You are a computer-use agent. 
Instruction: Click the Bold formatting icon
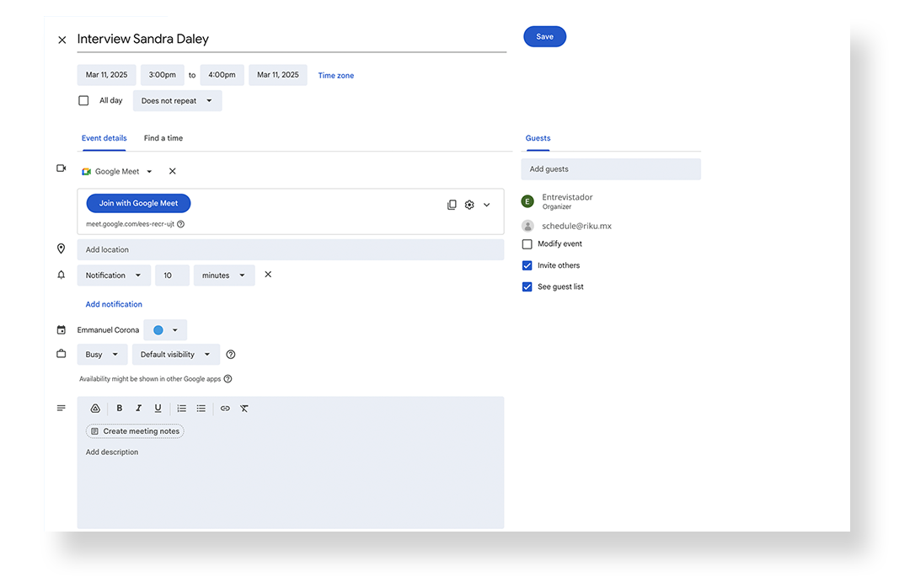(120, 409)
